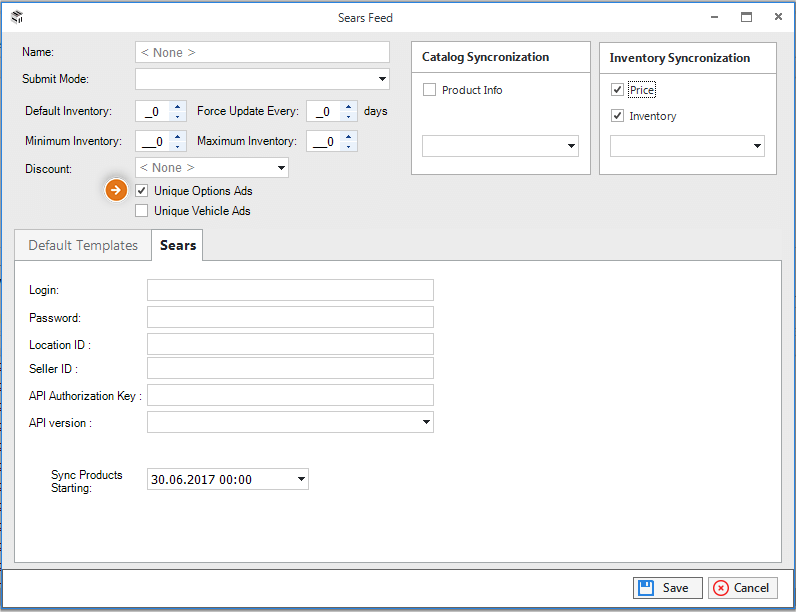
Task: Uncheck the Unique Options Ads checkbox
Action: (x=142, y=191)
